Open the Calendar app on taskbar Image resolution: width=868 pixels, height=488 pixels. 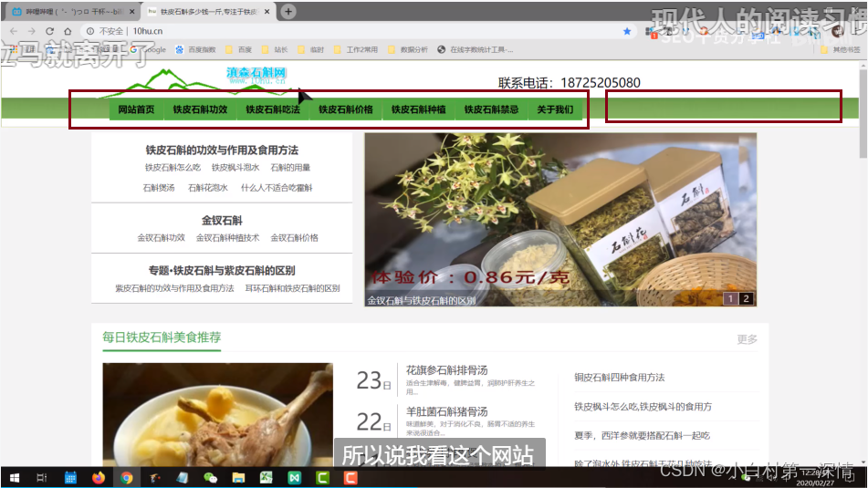(70, 477)
